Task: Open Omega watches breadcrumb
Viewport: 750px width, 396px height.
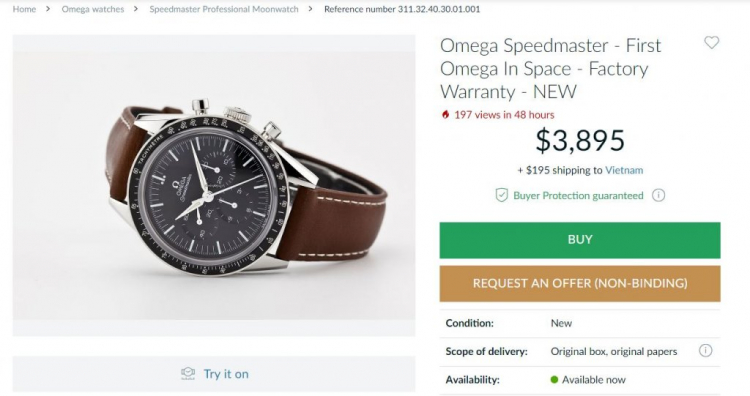Action: coord(93,9)
